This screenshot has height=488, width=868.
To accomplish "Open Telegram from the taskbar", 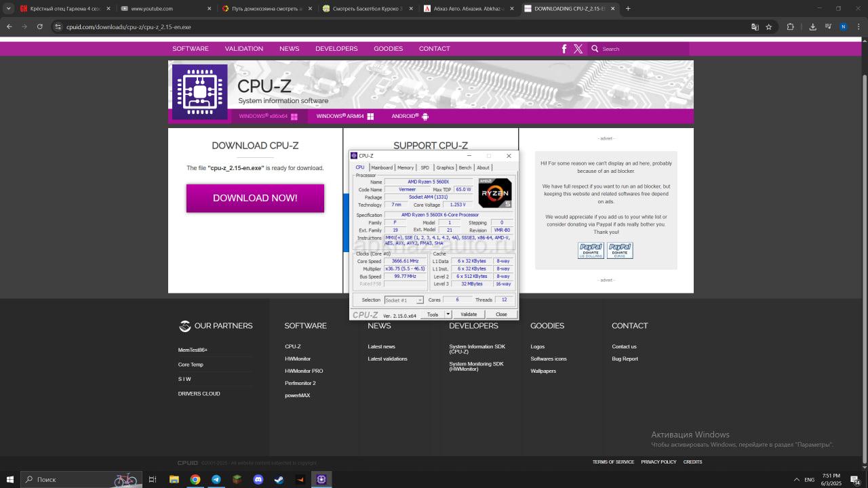I will click(216, 479).
